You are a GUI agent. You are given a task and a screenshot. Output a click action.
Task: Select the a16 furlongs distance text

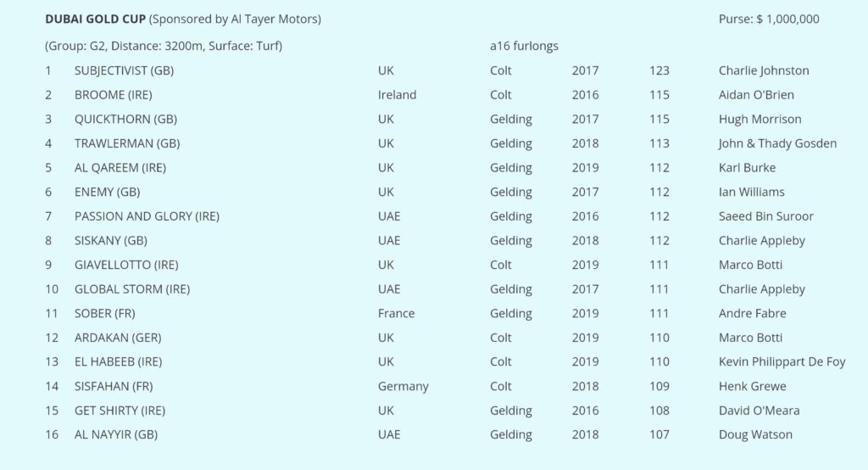(524, 46)
